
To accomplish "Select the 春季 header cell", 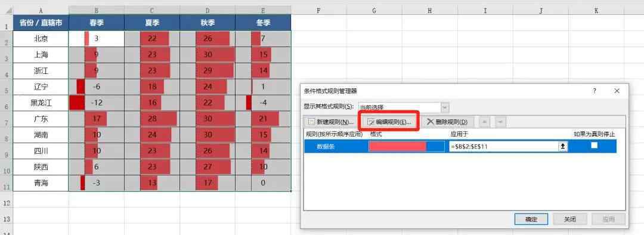I will coord(97,23).
